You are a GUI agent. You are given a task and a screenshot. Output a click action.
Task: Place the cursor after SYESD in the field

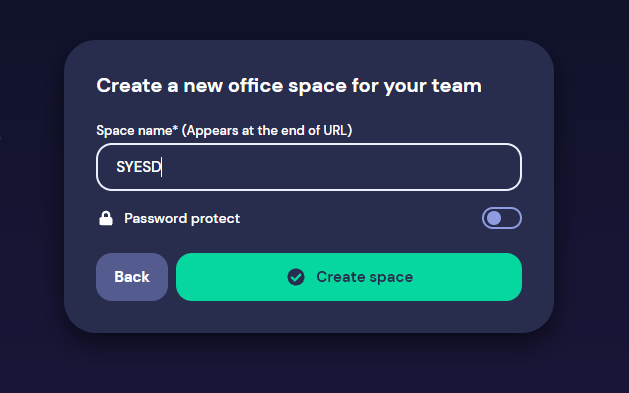pyautogui.click(x=162, y=167)
